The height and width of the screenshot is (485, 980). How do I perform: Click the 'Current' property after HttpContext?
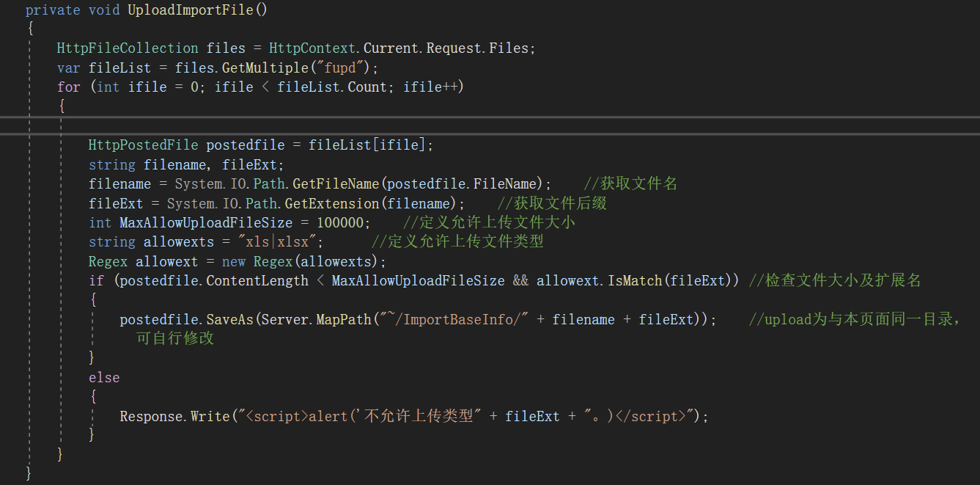tap(391, 48)
